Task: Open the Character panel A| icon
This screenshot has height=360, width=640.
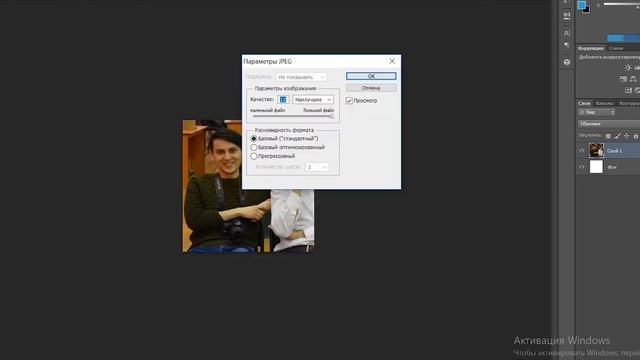Action: point(567,33)
